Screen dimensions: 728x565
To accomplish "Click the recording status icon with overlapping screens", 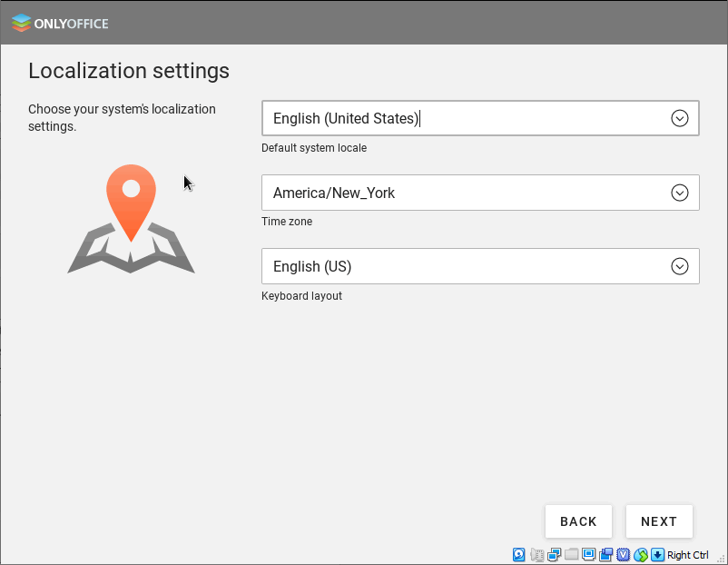I will pos(605,555).
